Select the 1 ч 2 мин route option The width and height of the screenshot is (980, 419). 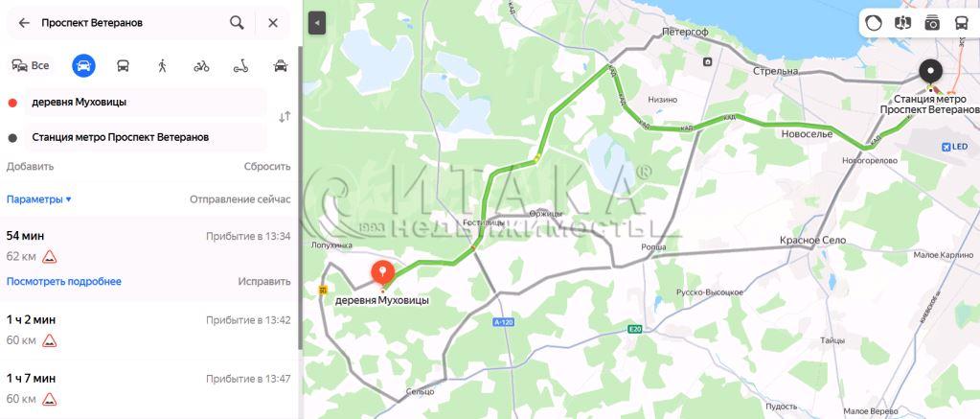click(148, 330)
